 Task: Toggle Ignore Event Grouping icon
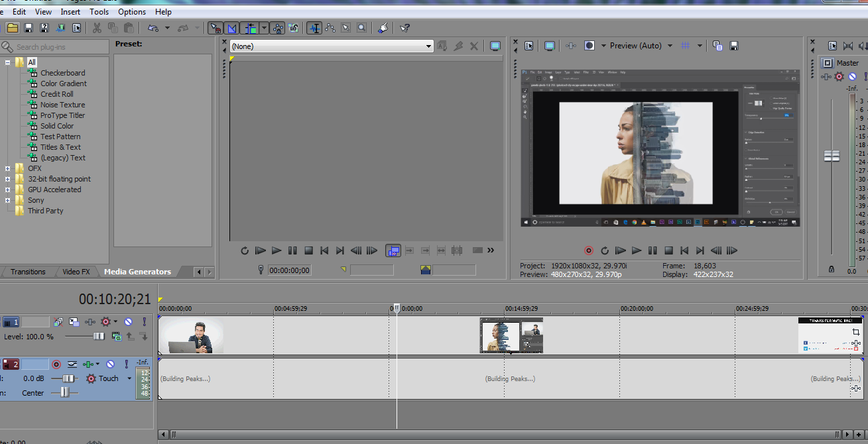(294, 28)
